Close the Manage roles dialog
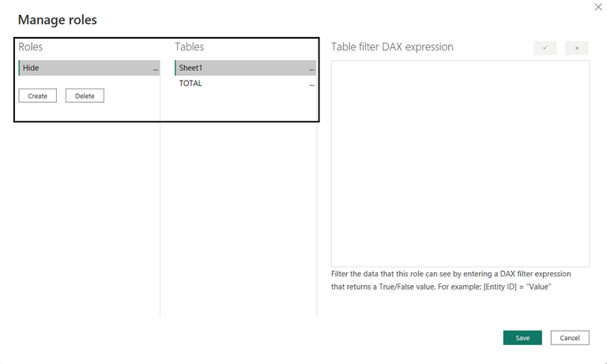Viewport: 607px width, 364px height. (598, 7)
